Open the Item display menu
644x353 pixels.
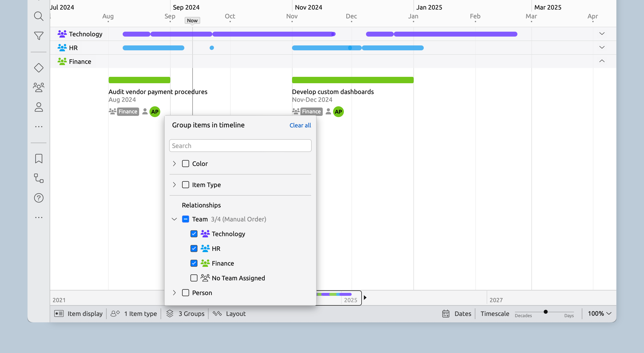pos(78,313)
